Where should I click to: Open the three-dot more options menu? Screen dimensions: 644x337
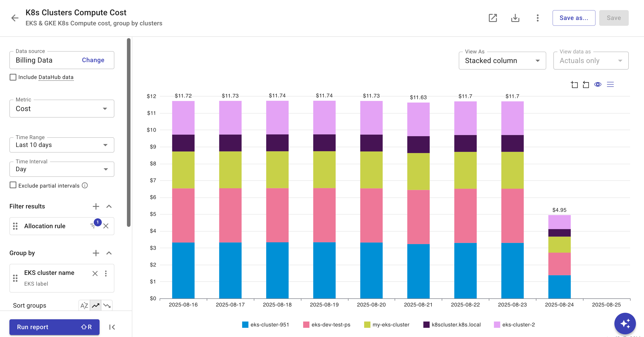pos(537,18)
